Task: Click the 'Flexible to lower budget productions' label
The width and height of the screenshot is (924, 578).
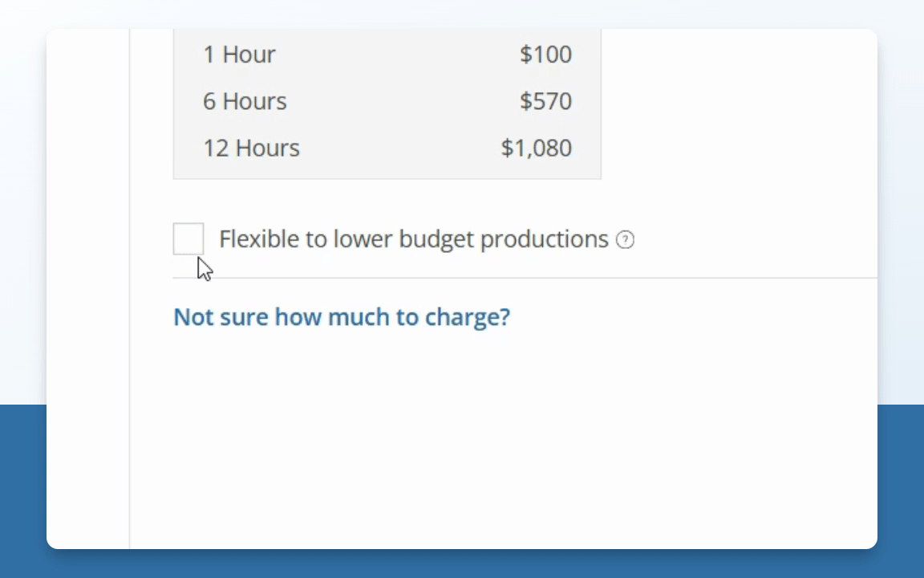Action: pyautogui.click(x=413, y=239)
